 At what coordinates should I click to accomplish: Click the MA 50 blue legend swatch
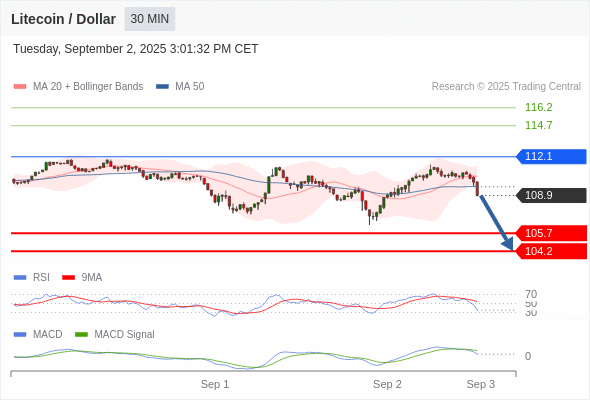[162, 87]
